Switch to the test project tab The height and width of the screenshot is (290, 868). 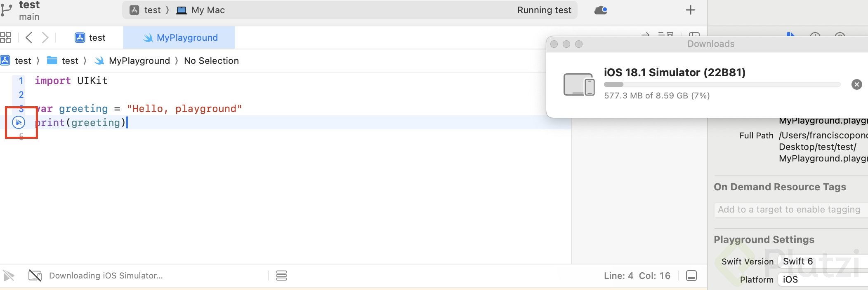tap(90, 37)
